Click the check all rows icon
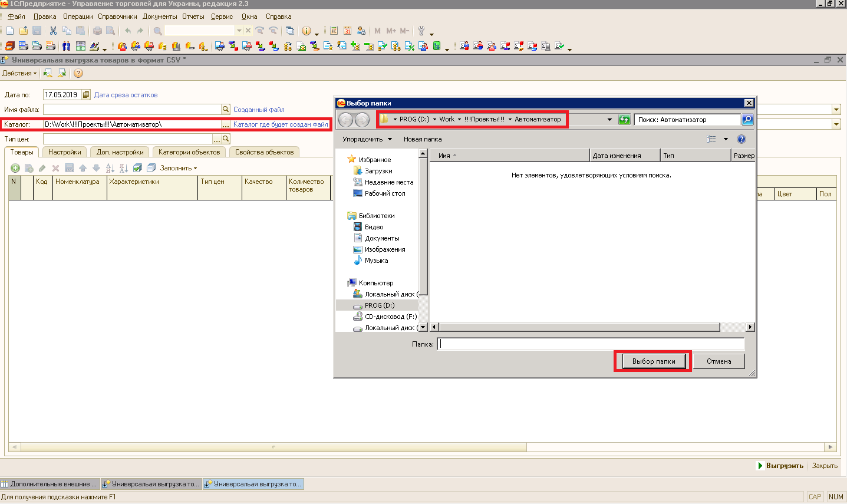This screenshot has height=504, width=847. (x=137, y=168)
